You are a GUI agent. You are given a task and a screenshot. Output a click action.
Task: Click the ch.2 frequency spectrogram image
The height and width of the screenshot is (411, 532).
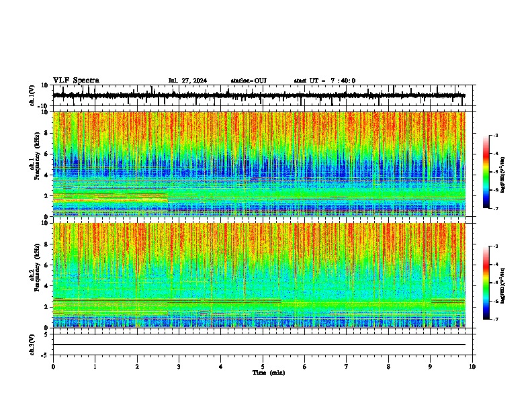(259, 275)
